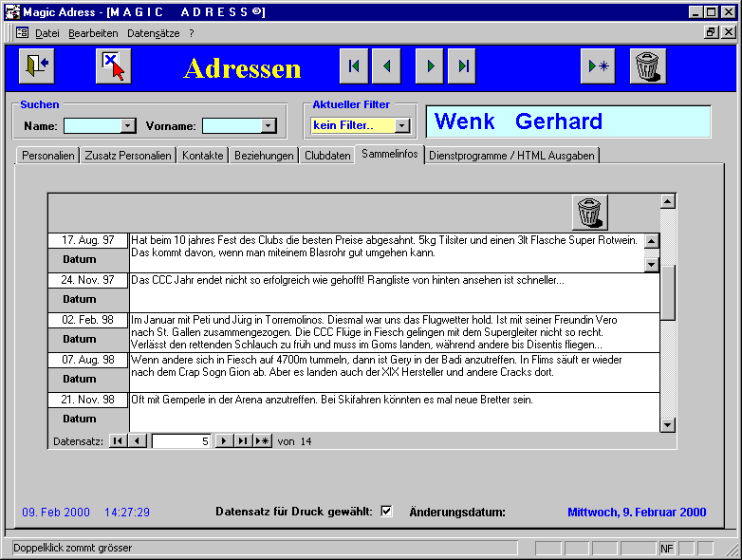This screenshot has width=742, height=560.
Task: Expand the Aktueller Filter dropdown
Action: click(402, 125)
